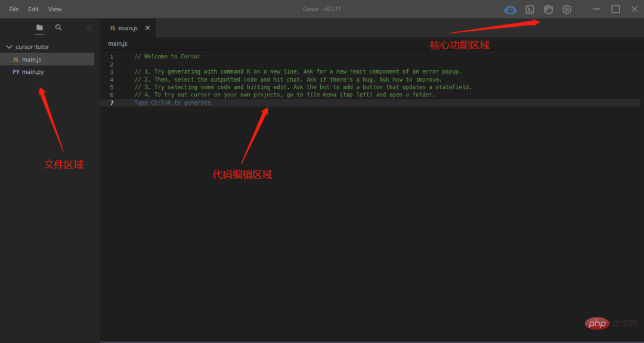The width and height of the screenshot is (644, 343).
Task: Close the Cursor window
Action: 634,9
